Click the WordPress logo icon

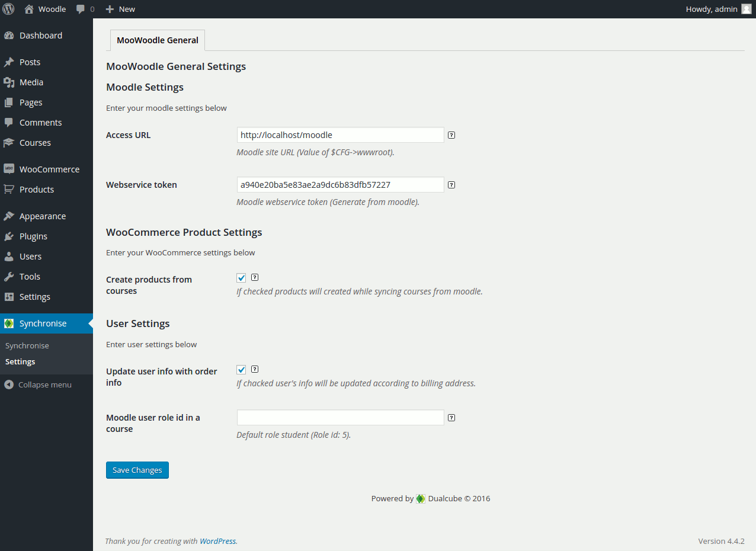9,9
